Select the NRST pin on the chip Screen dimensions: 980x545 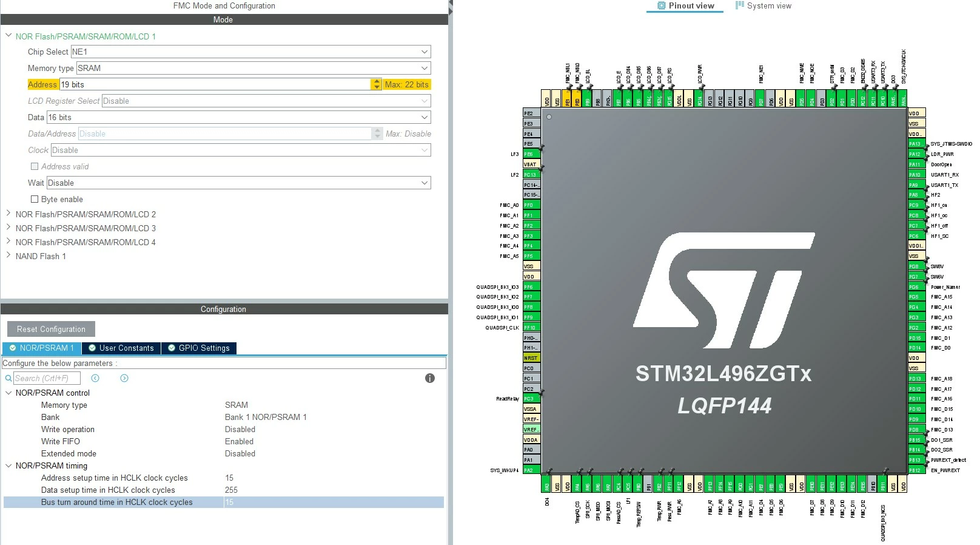pyautogui.click(x=531, y=358)
